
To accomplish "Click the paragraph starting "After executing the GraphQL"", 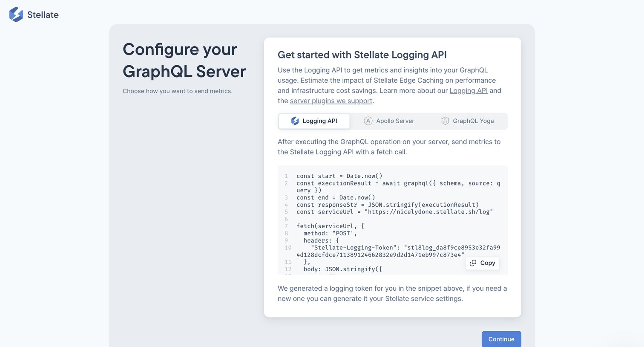I will 389,147.
